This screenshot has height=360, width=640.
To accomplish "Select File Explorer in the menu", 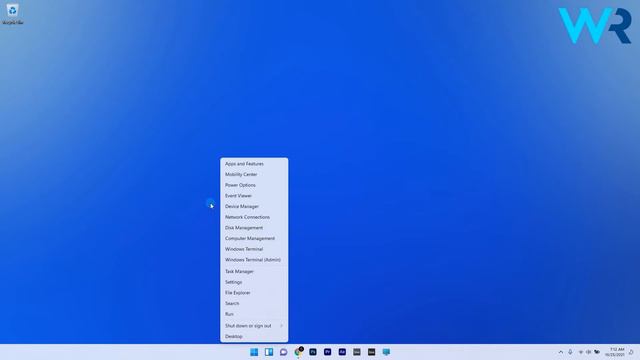I will point(254,293).
